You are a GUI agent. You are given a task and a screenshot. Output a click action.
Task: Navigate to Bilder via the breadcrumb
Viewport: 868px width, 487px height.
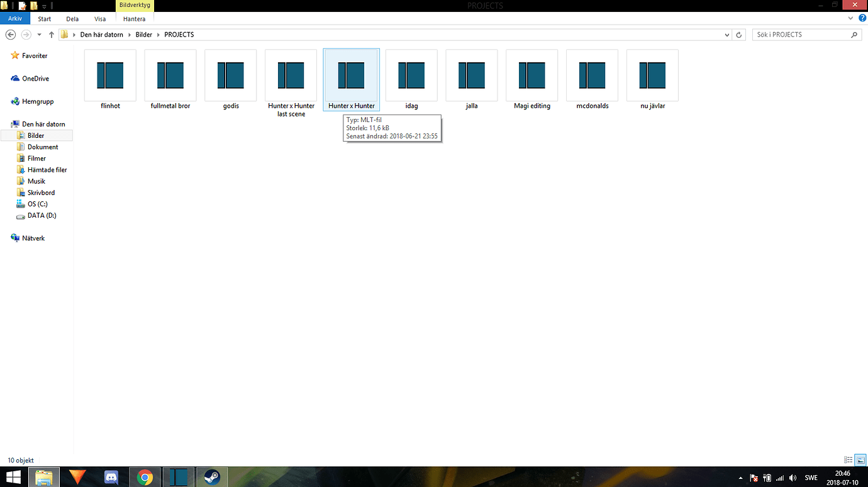click(143, 34)
